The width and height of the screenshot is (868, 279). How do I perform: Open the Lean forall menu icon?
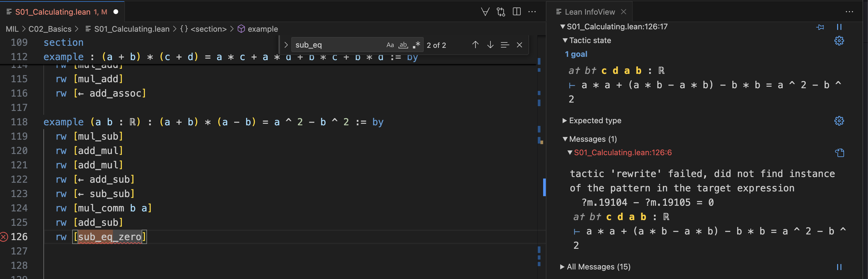coord(485,12)
